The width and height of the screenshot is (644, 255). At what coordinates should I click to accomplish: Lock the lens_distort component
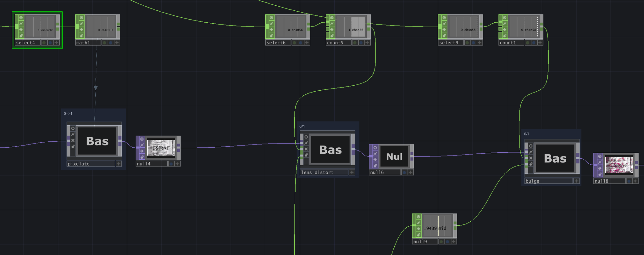pyautogui.click(x=306, y=155)
